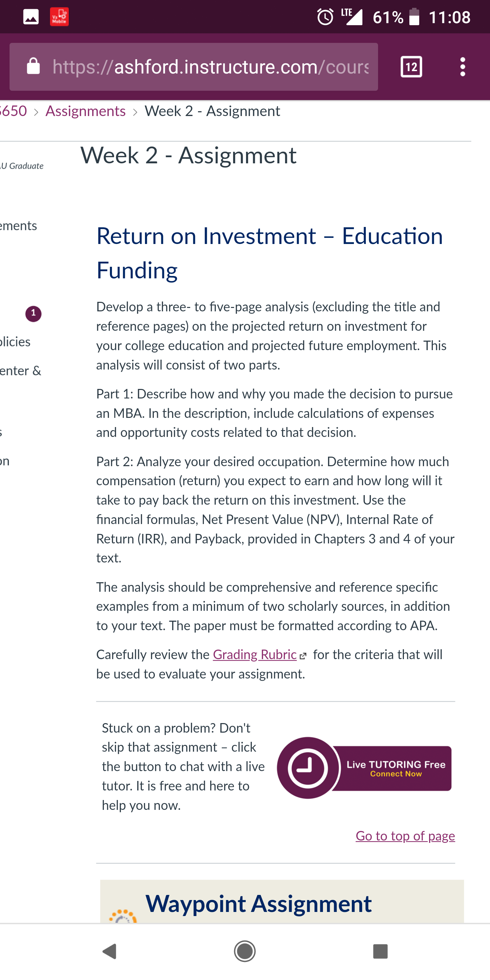Tap the Android recent apps square
Image resolution: width=490 pixels, height=980 pixels.
tap(380, 951)
